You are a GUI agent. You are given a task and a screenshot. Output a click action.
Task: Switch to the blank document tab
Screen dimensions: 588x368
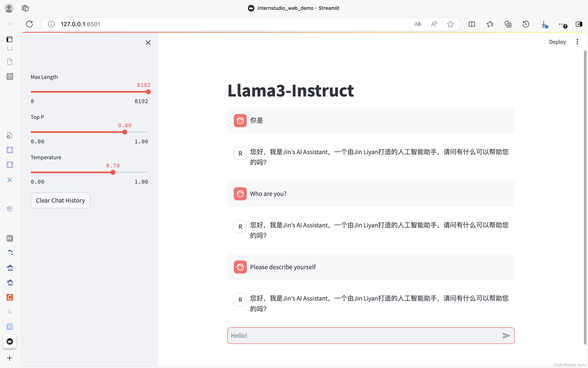[10, 62]
